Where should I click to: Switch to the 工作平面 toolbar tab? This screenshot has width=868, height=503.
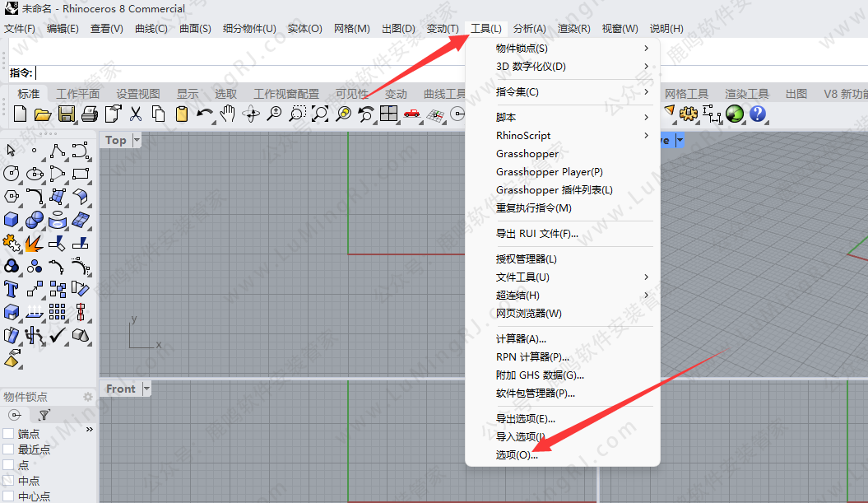(78, 94)
